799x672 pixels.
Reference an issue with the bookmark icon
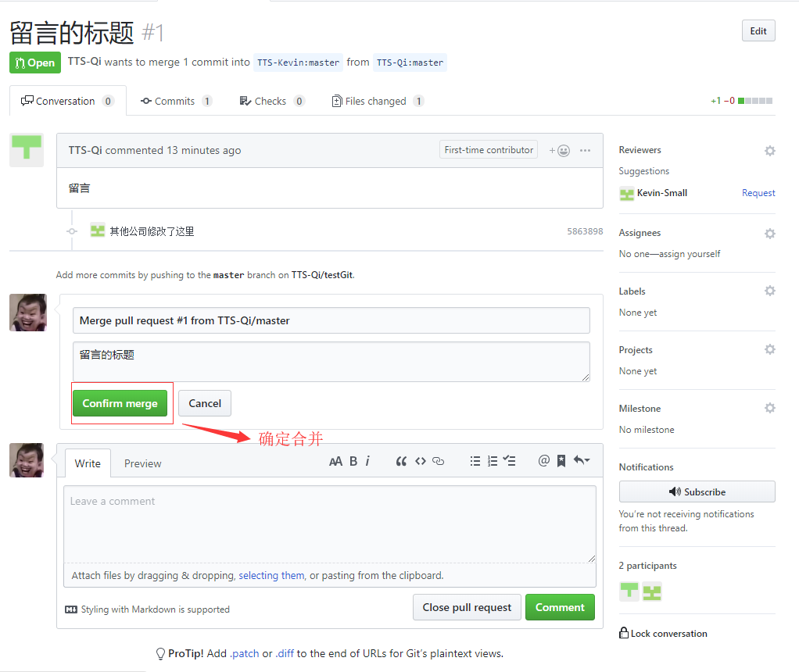click(x=561, y=461)
